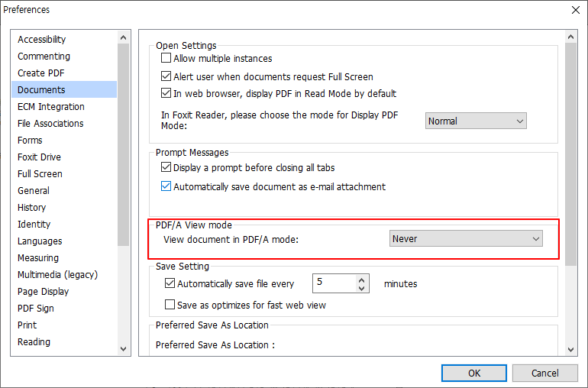588x388 pixels.
Task: Select Identity in the category list
Action: click(x=64, y=225)
